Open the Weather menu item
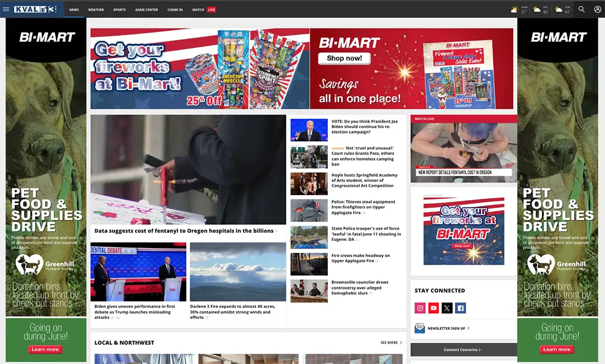This screenshot has height=364, width=605. pos(96,10)
